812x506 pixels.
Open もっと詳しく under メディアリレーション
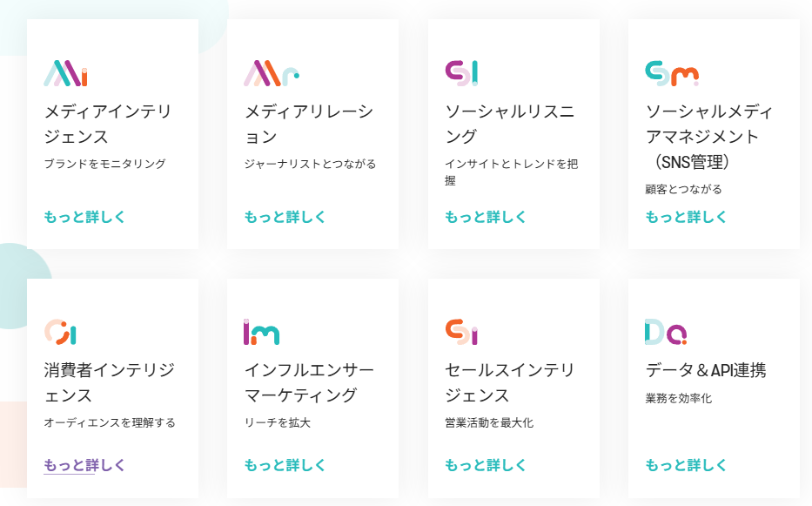pyautogui.click(x=285, y=217)
